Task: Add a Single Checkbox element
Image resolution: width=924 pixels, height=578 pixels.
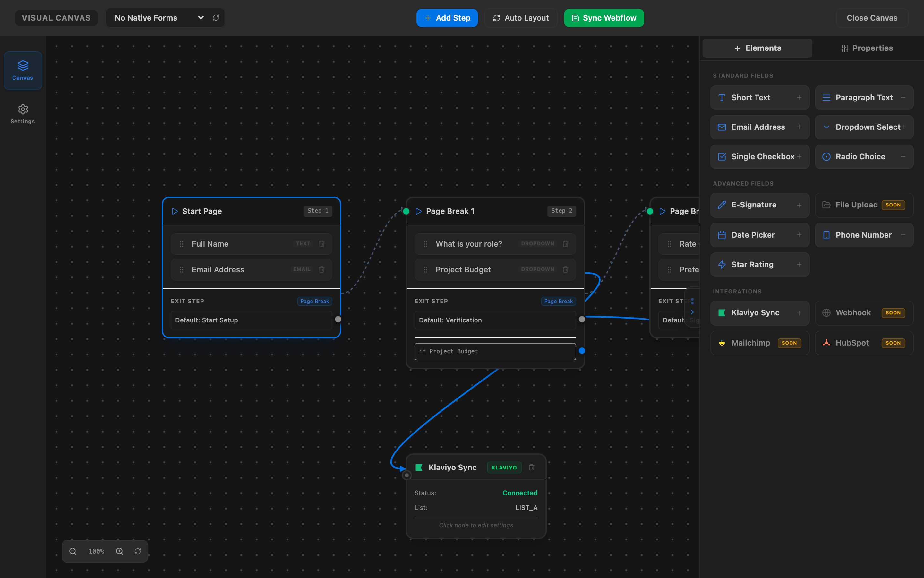Action: click(760, 156)
